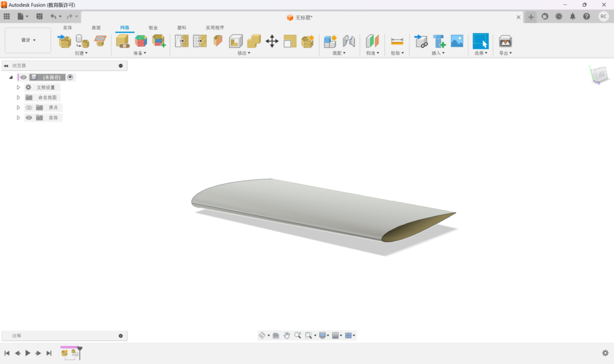
Task: Switch to the 曲面 tab
Action: pyautogui.click(x=96, y=28)
